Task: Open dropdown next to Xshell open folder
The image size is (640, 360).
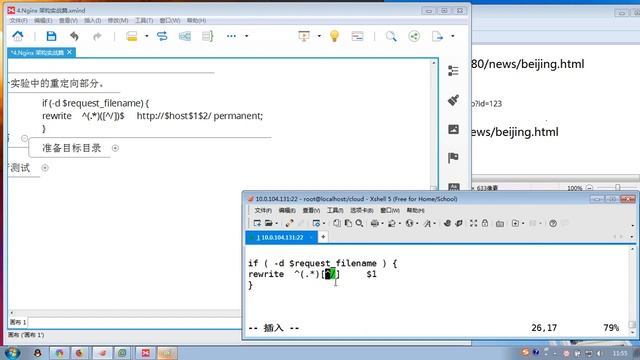Action: coord(276,223)
